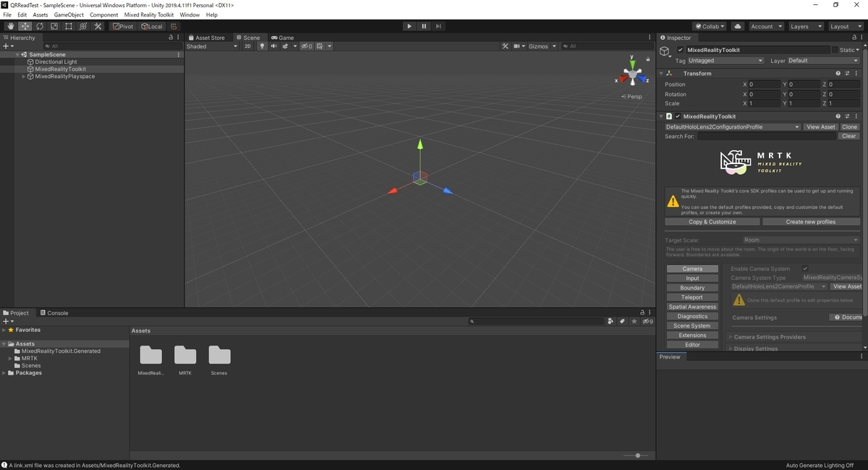Open the Layer Default dropdown
The height and width of the screenshot is (470, 868).
click(823, 61)
